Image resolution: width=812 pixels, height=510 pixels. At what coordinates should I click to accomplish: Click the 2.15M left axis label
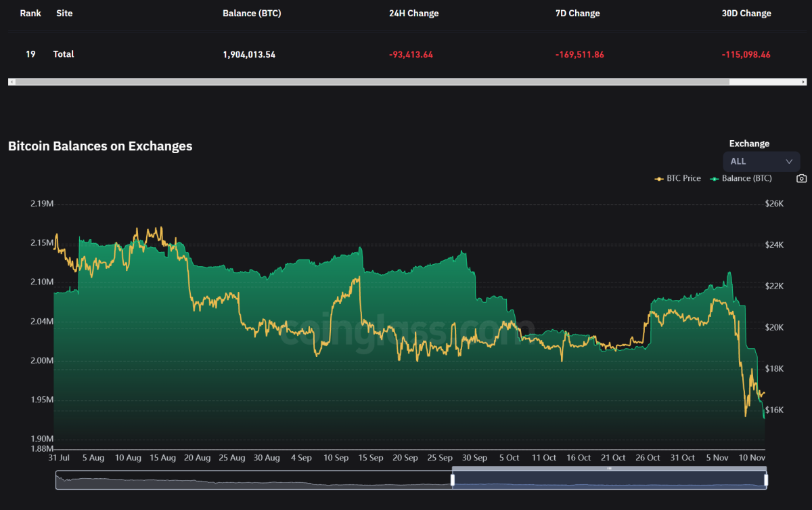(x=42, y=242)
